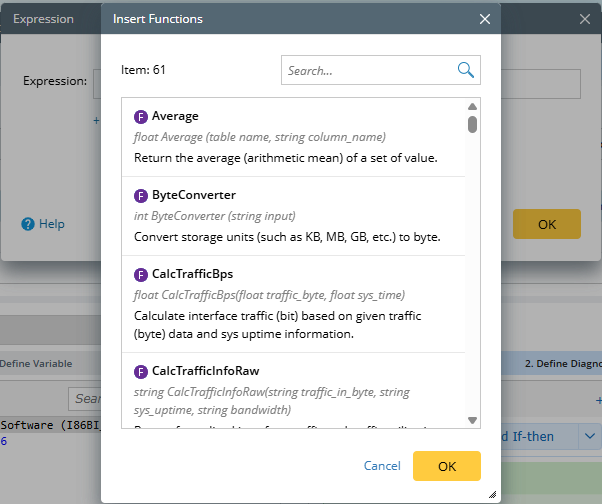Expand the If-then dropdown chevron
Screen dimensions: 602x504
click(x=590, y=436)
